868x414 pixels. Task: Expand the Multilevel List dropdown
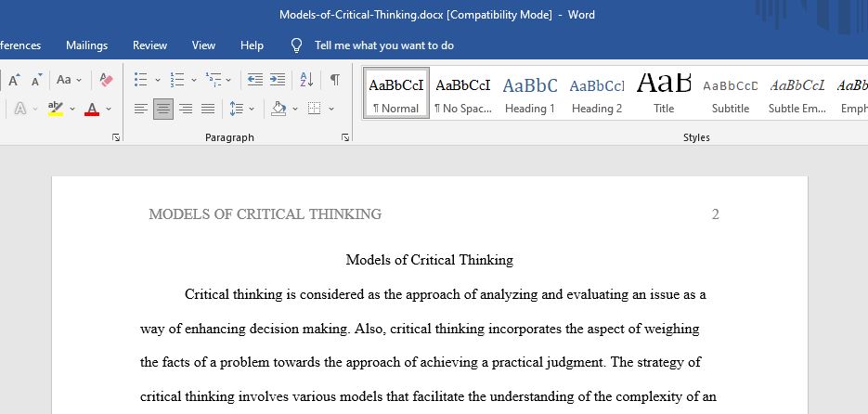click(228, 80)
